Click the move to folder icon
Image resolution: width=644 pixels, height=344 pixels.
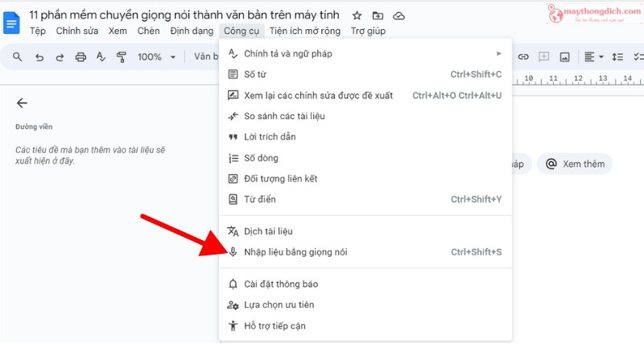[x=378, y=16]
